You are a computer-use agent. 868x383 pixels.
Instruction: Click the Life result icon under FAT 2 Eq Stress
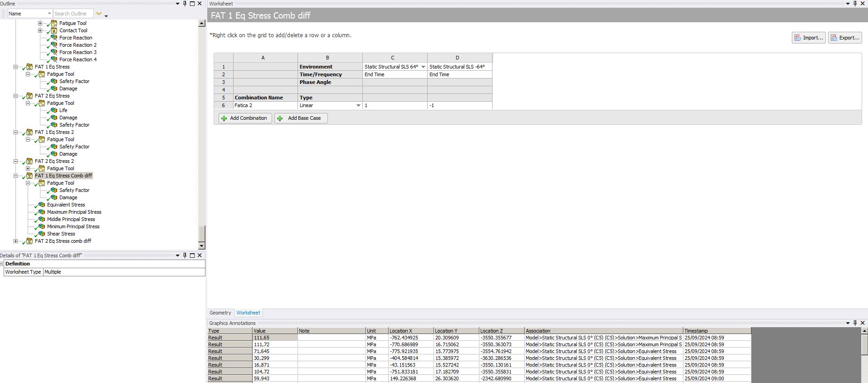pyautogui.click(x=54, y=110)
